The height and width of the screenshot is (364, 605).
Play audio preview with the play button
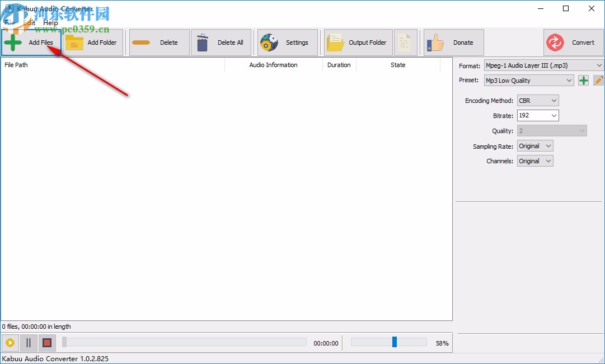10,343
